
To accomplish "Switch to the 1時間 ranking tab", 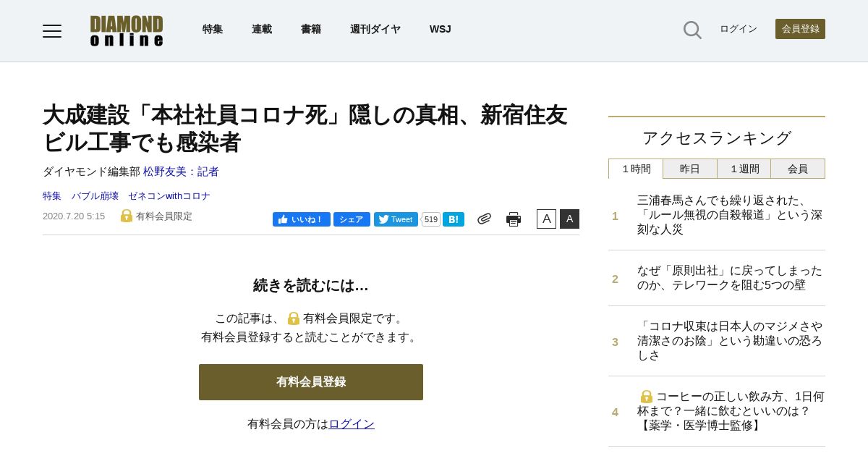I will 636,169.
